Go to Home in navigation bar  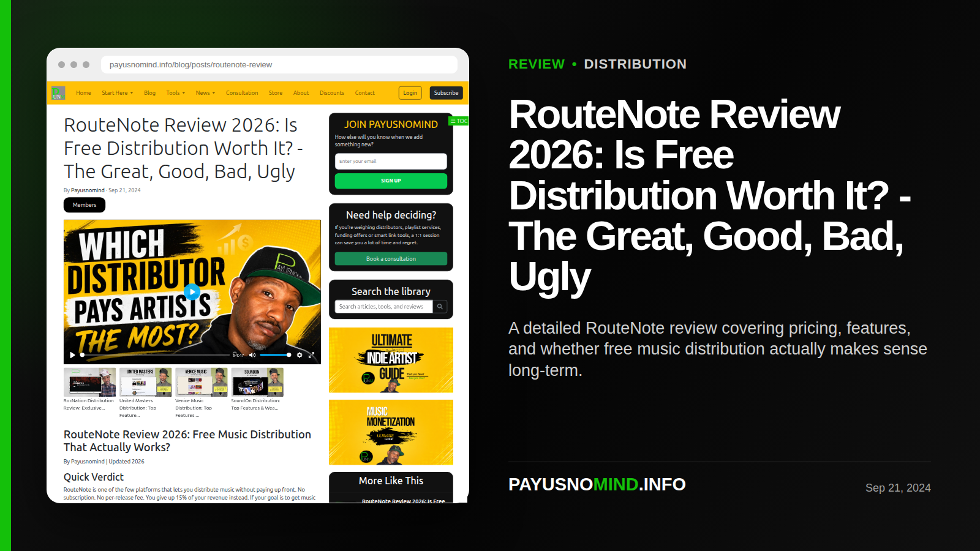pos(83,93)
